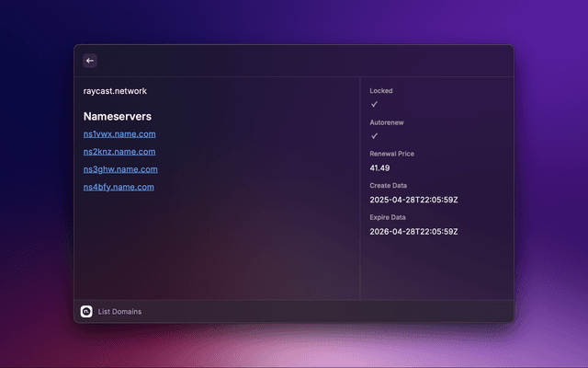Click the Renewal Price label
Image resolution: width=588 pixels, height=368 pixels.
pyautogui.click(x=391, y=154)
